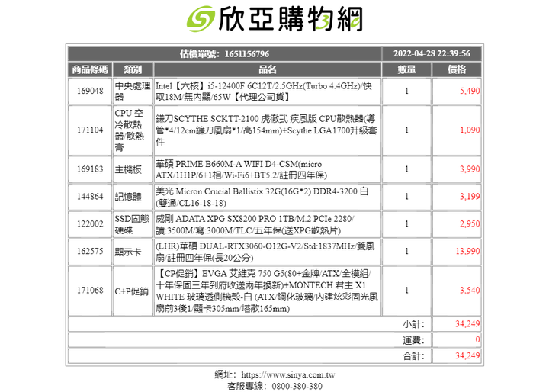Click the 顯示卡 category cell

[133, 252]
